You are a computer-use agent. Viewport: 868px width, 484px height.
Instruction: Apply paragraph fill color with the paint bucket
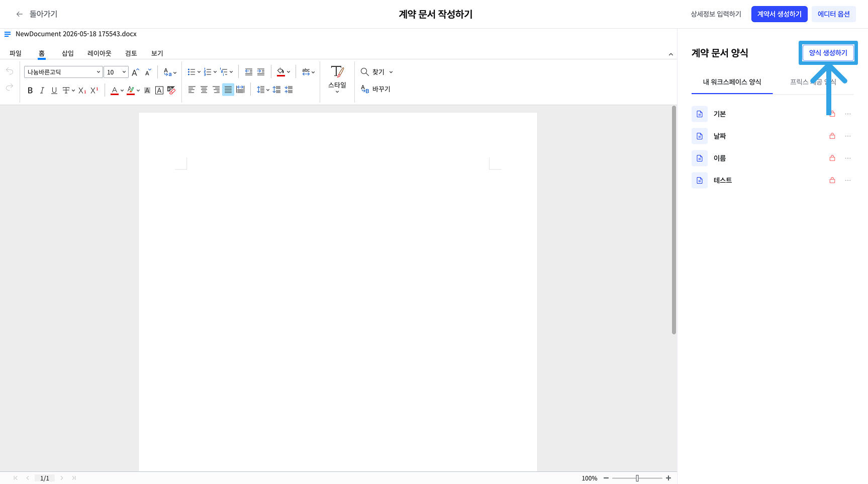[x=281, y=72]
